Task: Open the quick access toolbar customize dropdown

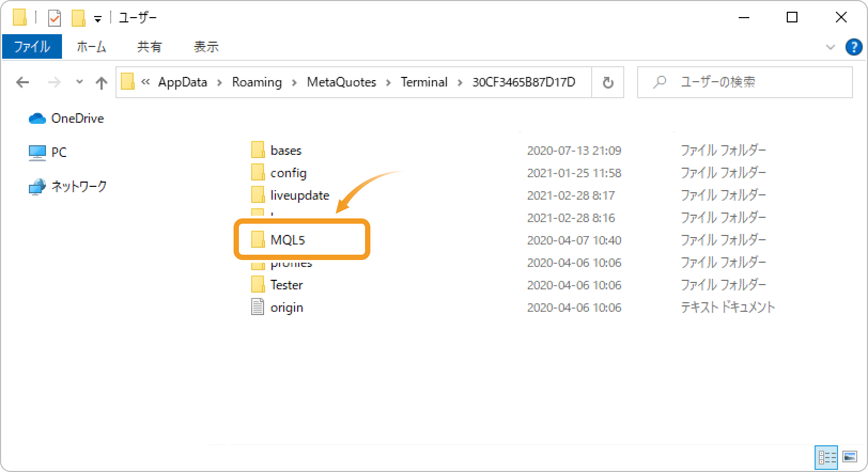Action: pyautogui.click(x=98, y=19)
